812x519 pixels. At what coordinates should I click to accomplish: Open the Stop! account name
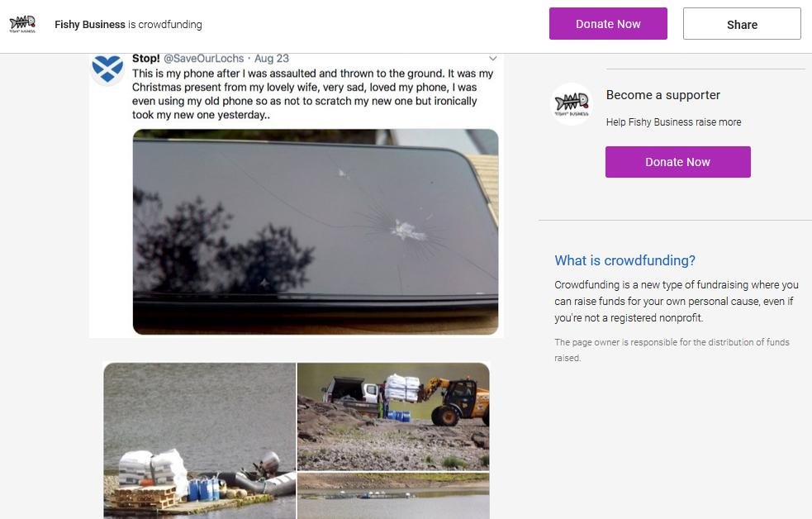coord(145,59)
